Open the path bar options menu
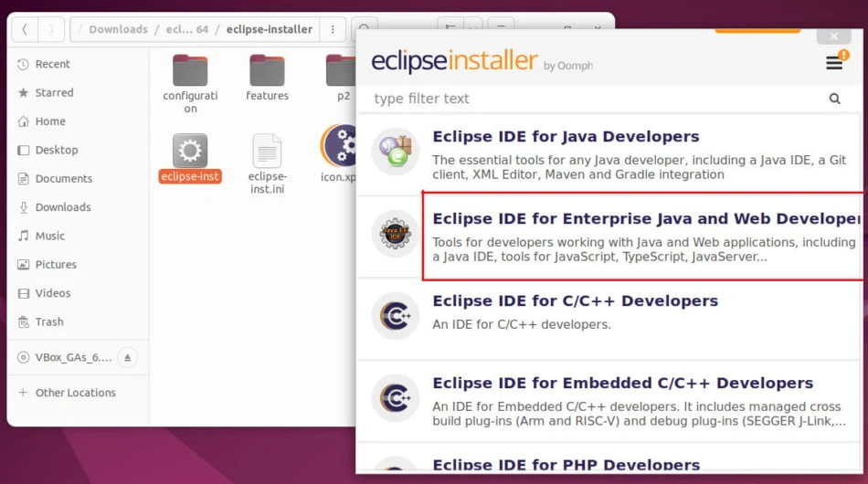Image resolution: width=868 pixels, height=484 pixels. 333,29
